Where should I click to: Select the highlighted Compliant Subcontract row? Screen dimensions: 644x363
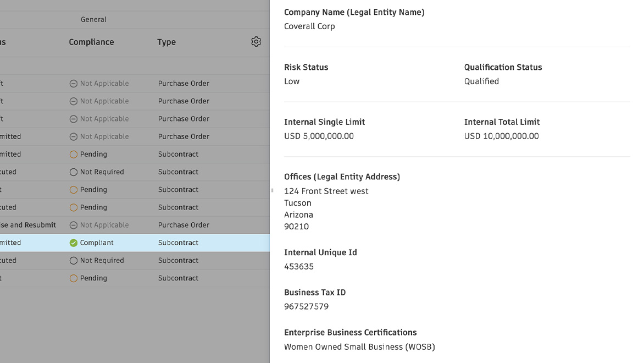178,243
